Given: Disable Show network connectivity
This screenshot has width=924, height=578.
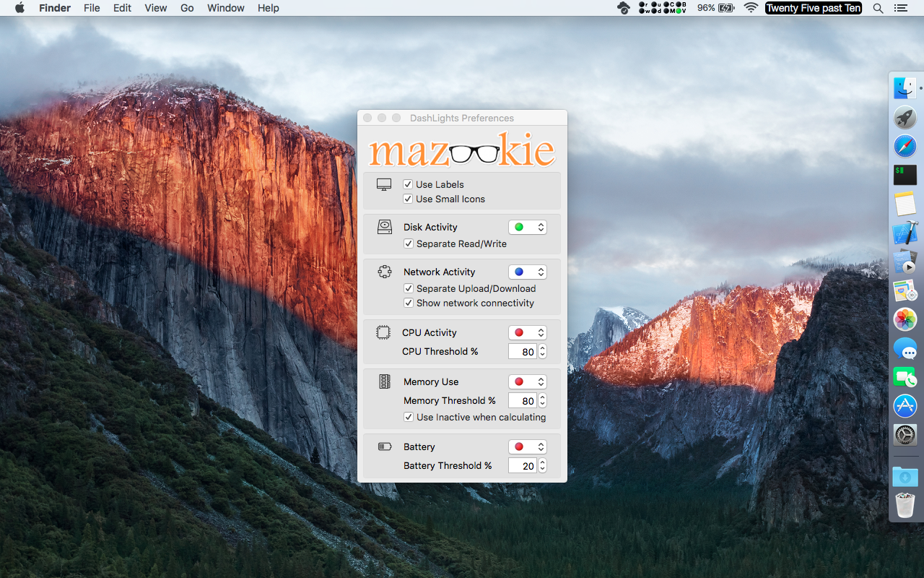Looking at the screenshot, I should pyautogui.click(x=409, y=303).
